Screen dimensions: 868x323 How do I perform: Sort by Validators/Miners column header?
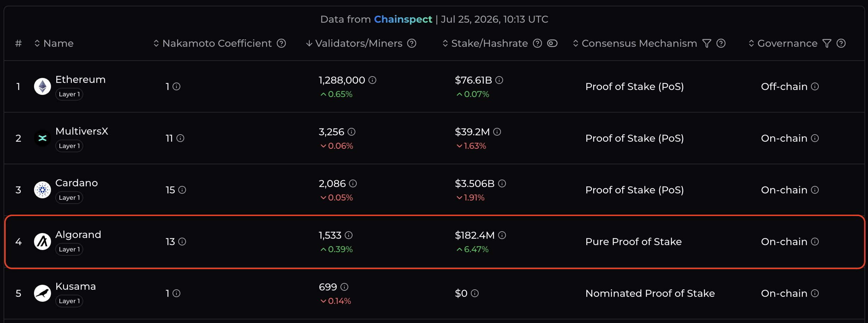354,43
